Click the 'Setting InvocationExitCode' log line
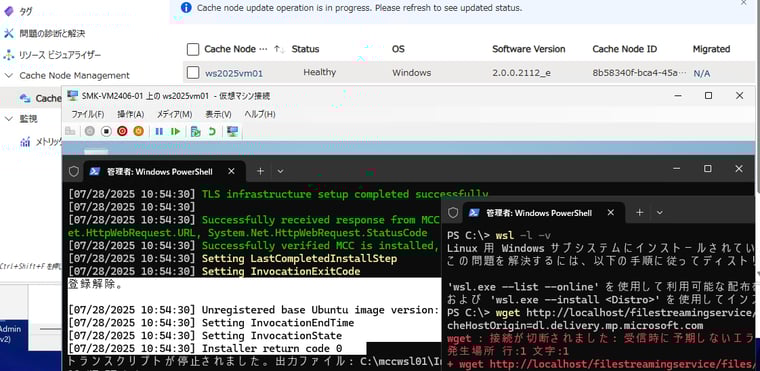Image resolution: width=760 pixels, height=371 pixels. click(214, 272)
